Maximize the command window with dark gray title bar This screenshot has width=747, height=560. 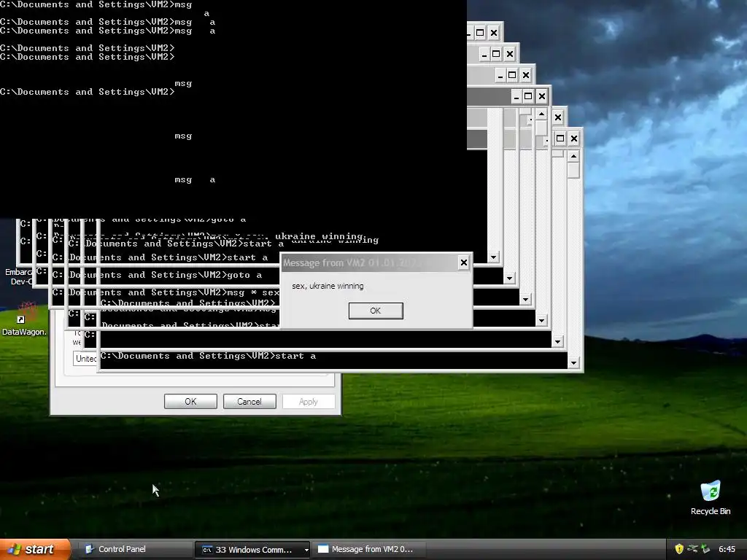pos(528,96)
